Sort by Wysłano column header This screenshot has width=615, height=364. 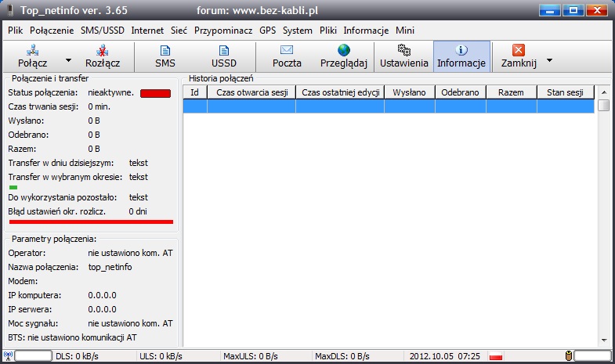coord(409,92)
